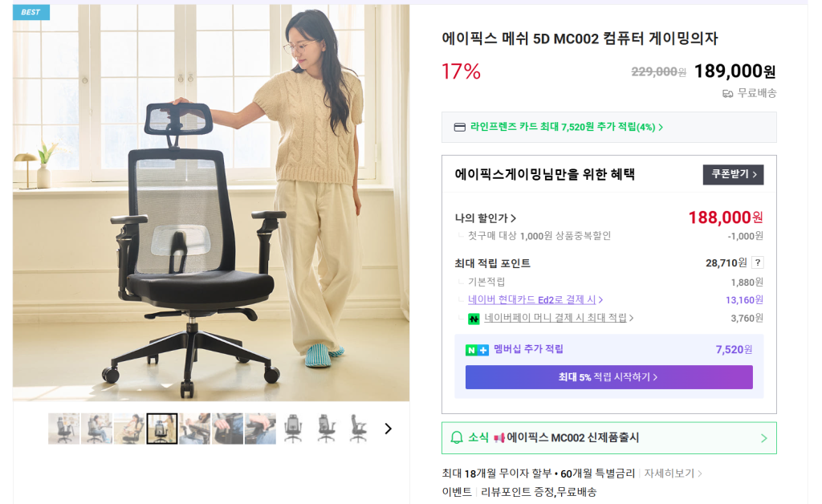Show next thumbnails with right arrow
Screen dimensions: 822x504
[x=388, y=429]
